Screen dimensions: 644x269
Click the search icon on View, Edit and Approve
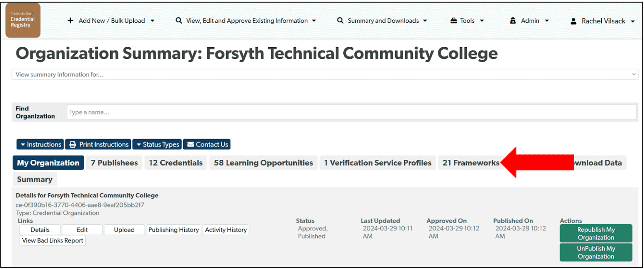tap(178, 20)
